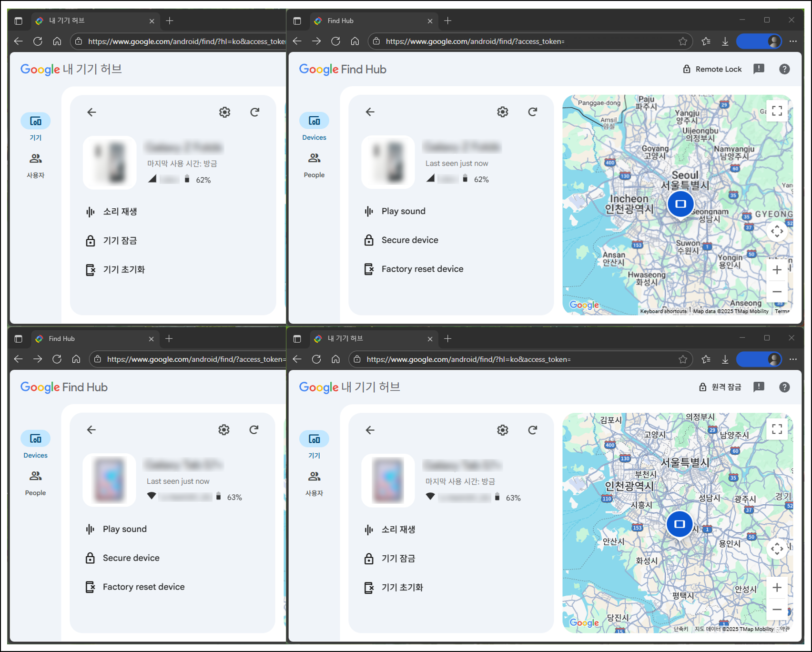Viewport: 812px width, 652px height.
Task: Refresh the Galaxy device status
Action: 532,112
